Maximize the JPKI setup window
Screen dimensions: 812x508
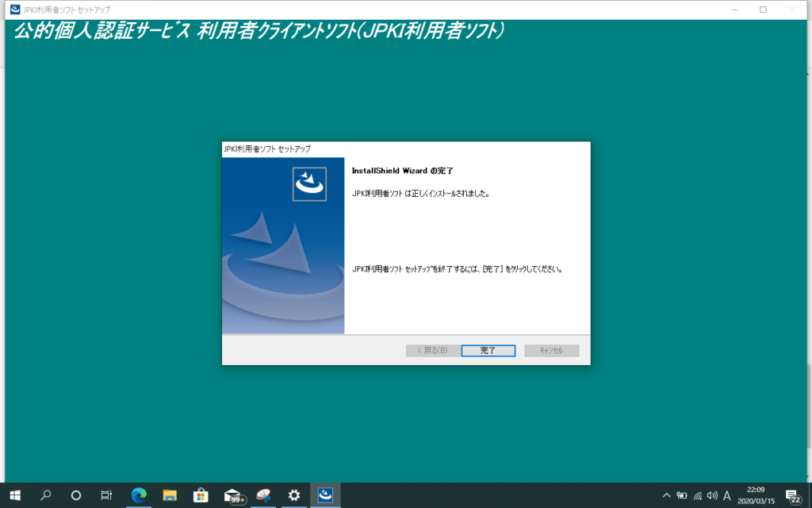coord(763,10)
